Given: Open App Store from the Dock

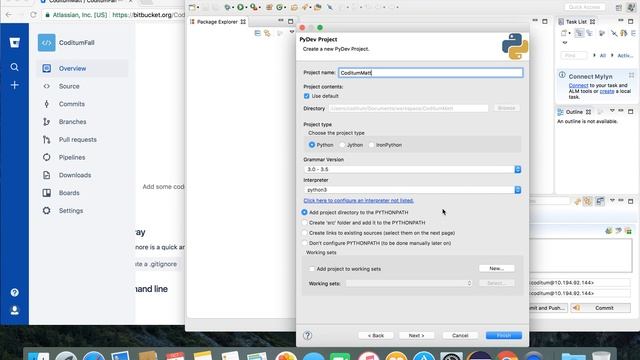Looking at the screenshot, I should (424, 356).
